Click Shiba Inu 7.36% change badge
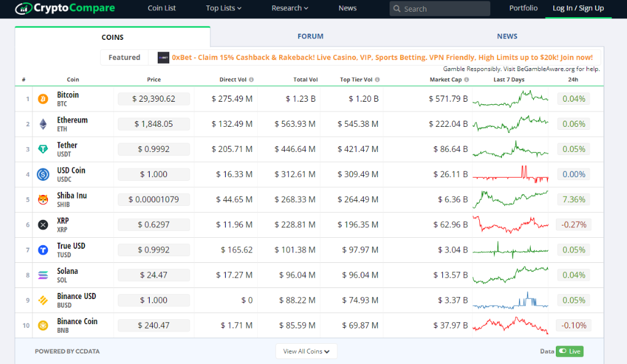627x364 pixels. [574, 199]
